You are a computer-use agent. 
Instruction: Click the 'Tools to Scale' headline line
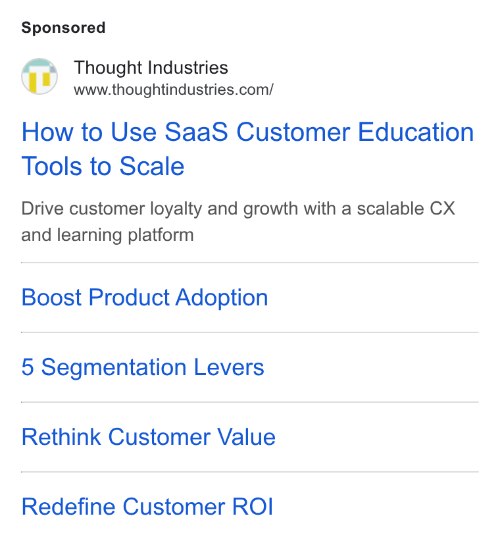[x=103, y=166]
